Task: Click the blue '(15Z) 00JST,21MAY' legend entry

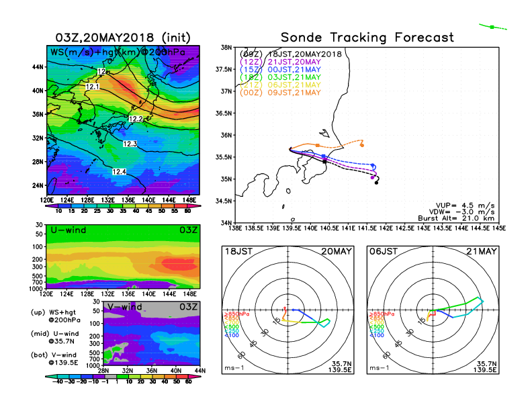Action: [x=280, y=70]
